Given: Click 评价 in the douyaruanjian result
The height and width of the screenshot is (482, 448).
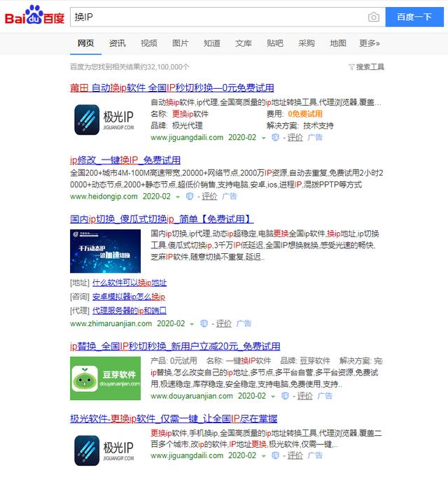Looking at the screenshot, I should (x=304, y=396).
